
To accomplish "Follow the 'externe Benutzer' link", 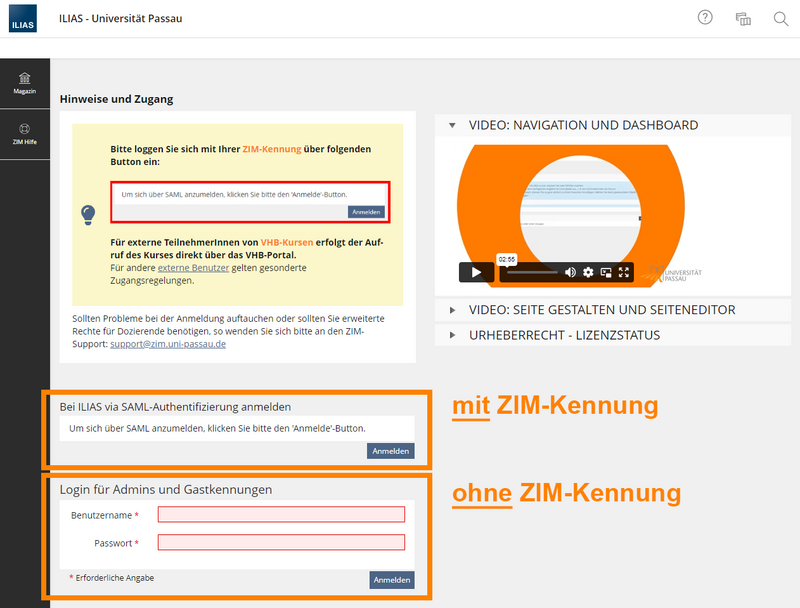I will coord(193,268).
